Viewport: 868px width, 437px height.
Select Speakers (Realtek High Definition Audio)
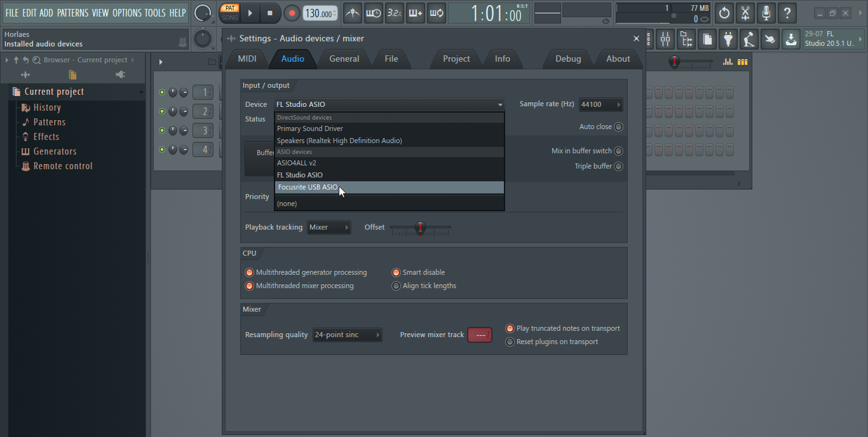[390, 141]
